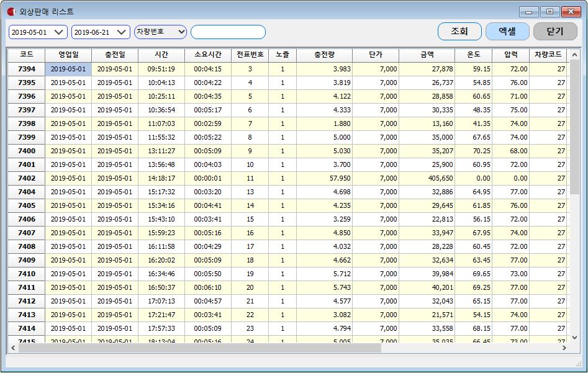Select row code 7414
The width and height of the screenshot is (588, 373).
(27, 328)
